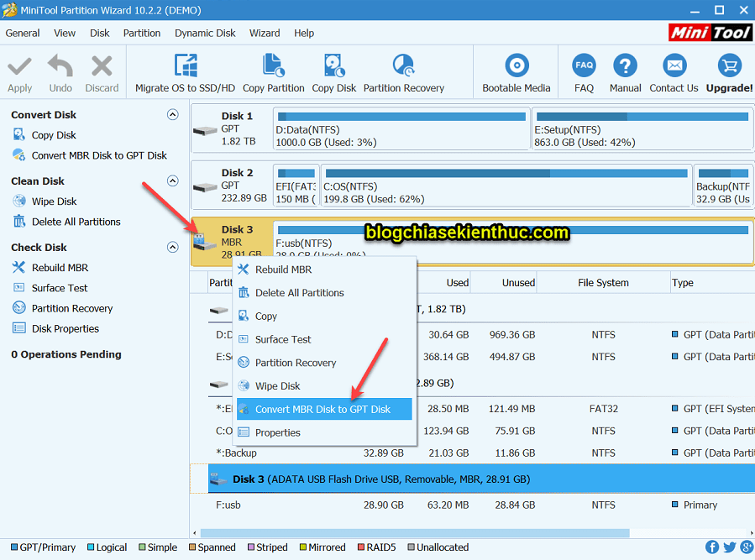Choose Convert MBR Disk to GPT Disk in context menu

[x=324, y=409]
